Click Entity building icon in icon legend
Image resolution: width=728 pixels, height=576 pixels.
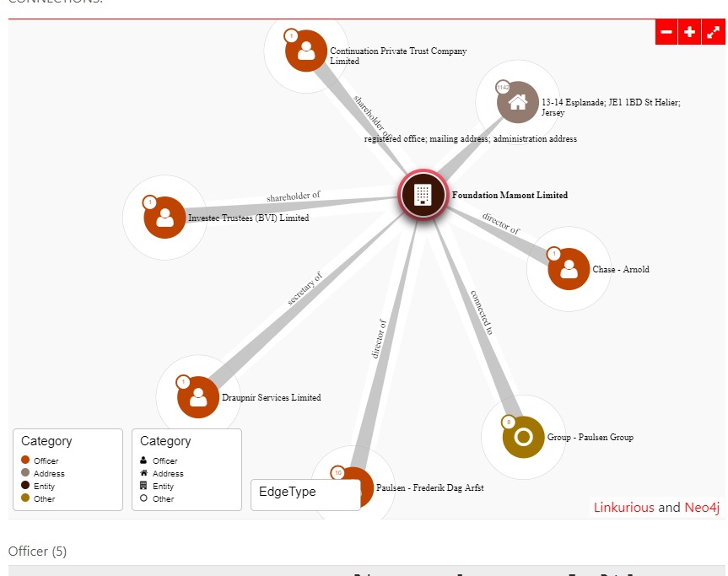(x=143, y=486)
